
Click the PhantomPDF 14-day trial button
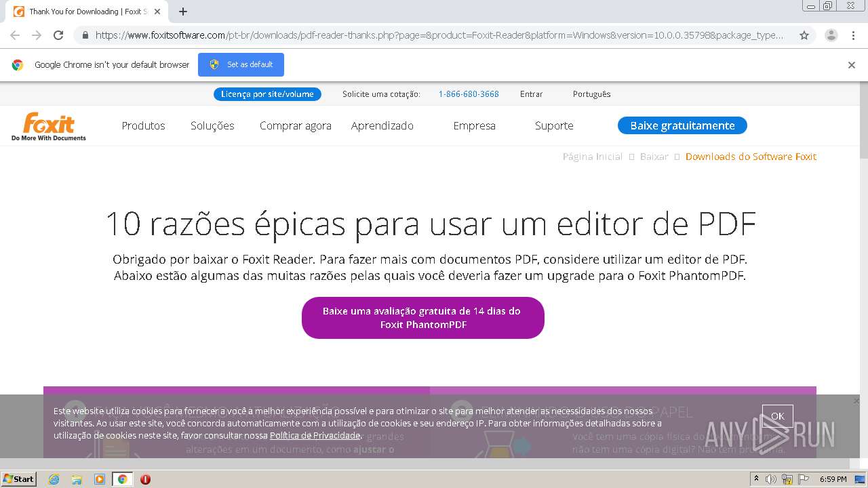pos(422,318)
